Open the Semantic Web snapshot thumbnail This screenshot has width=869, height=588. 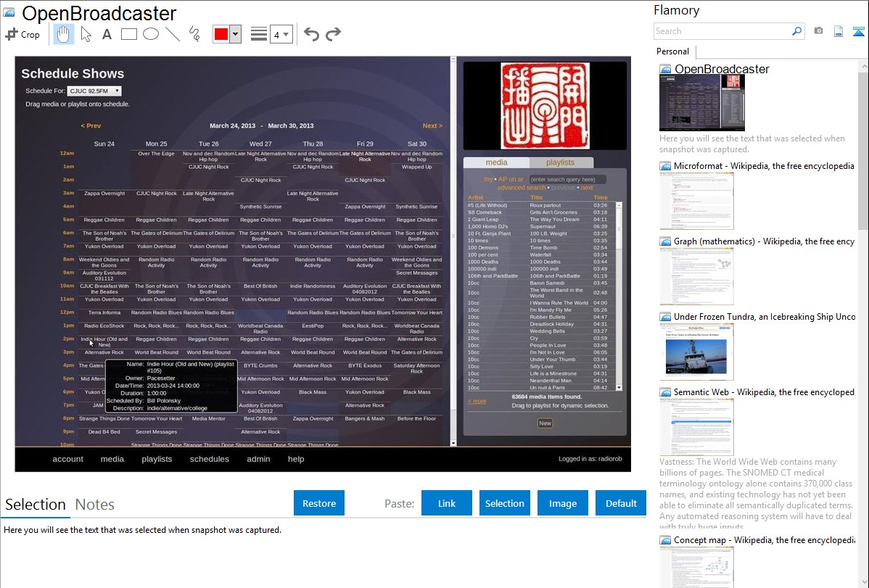[696, 426]
